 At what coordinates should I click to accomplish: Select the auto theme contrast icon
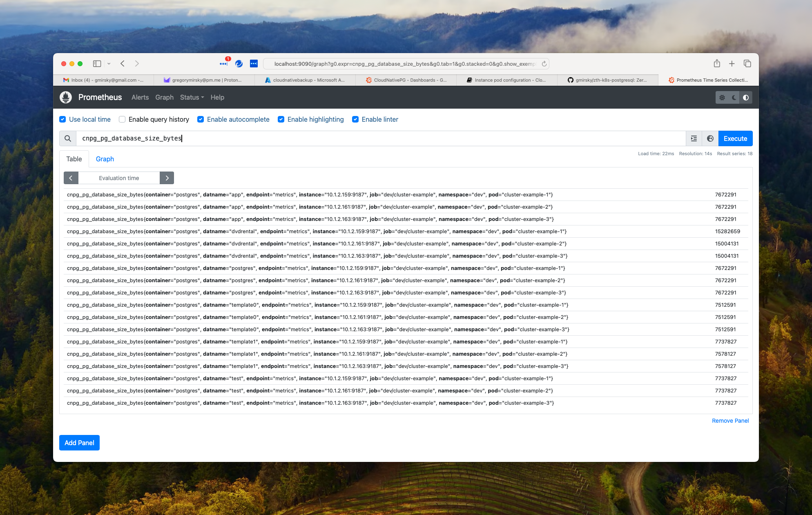pos(746,98)
